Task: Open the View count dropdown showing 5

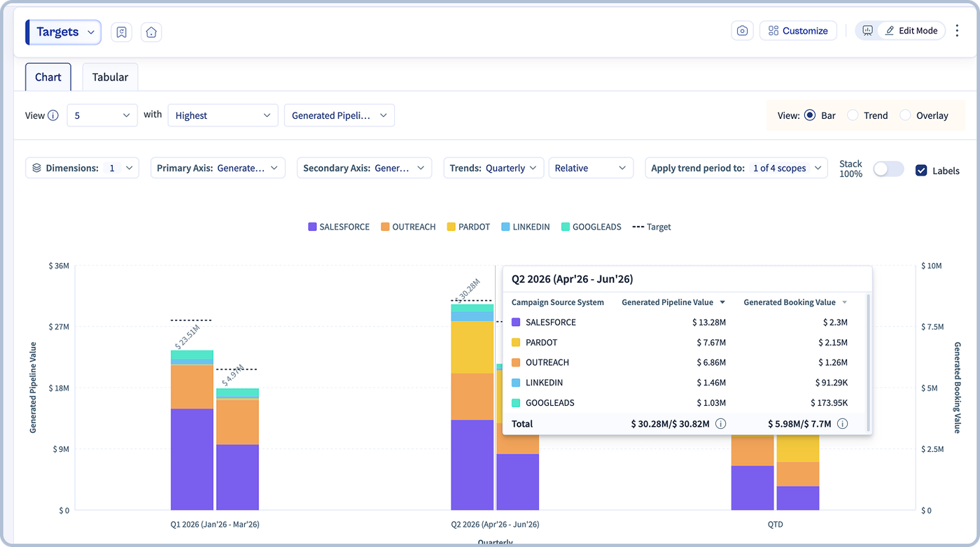Action: (102, 115)
